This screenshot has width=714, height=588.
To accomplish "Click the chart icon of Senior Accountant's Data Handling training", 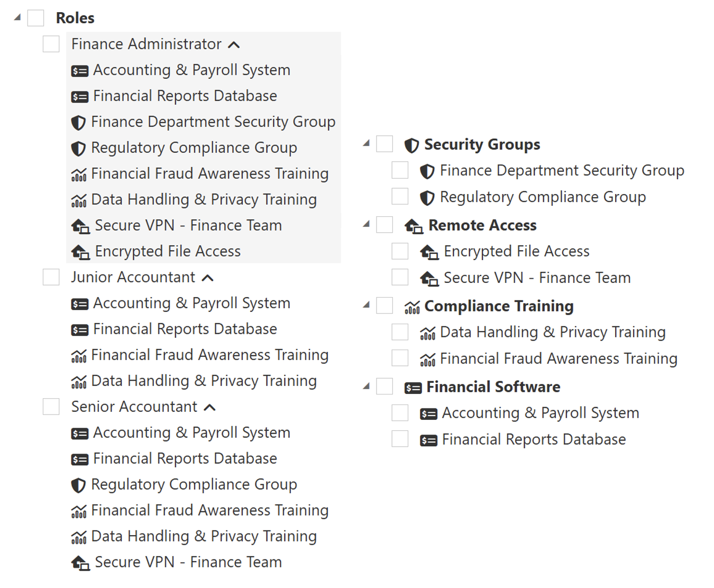I will (79, 538).
